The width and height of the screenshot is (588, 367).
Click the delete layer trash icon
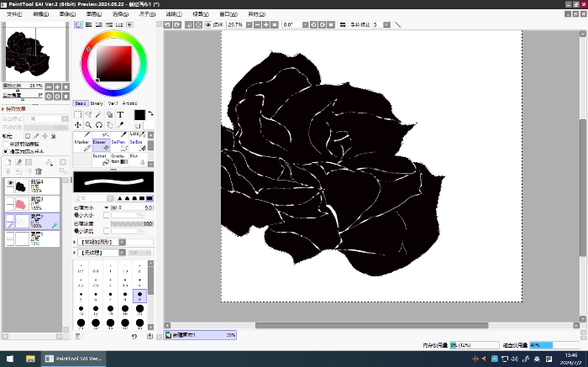38,171
